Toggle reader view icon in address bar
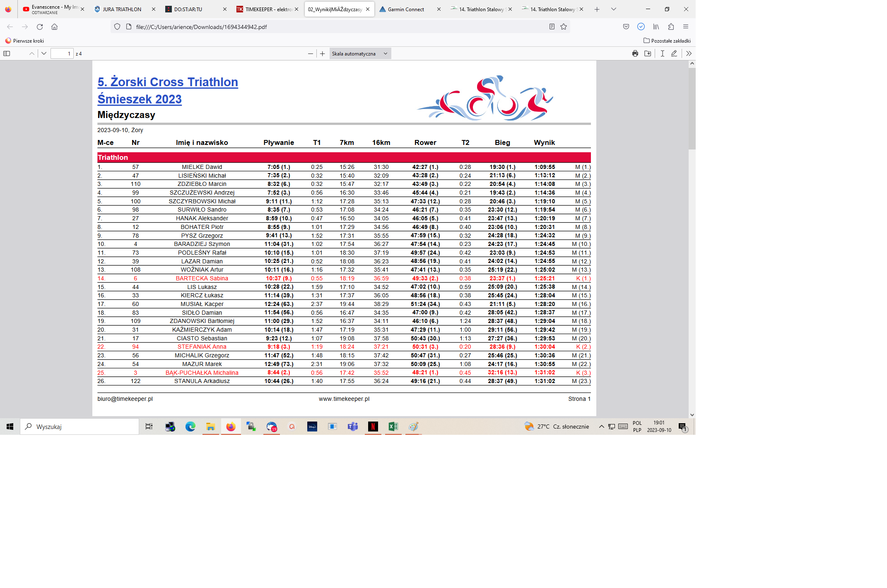The width and height of the screenshot is (887, 588). (x=552, y=27)
